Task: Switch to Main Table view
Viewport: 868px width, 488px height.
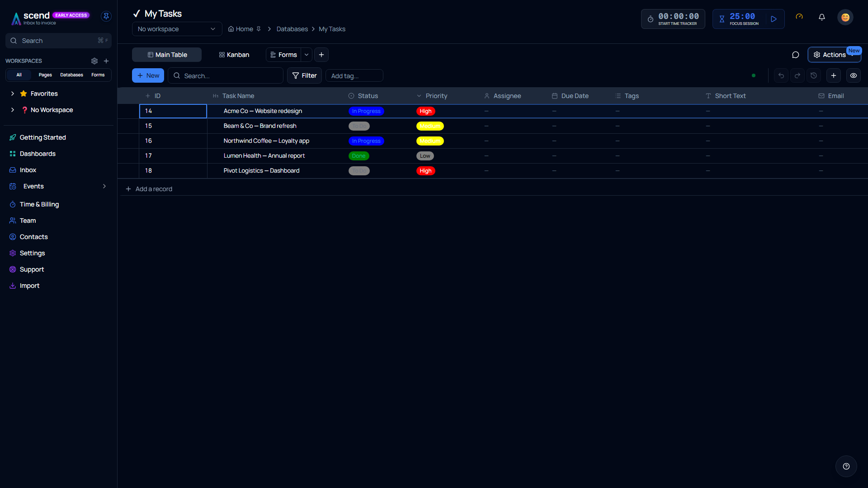Action: 167,55
